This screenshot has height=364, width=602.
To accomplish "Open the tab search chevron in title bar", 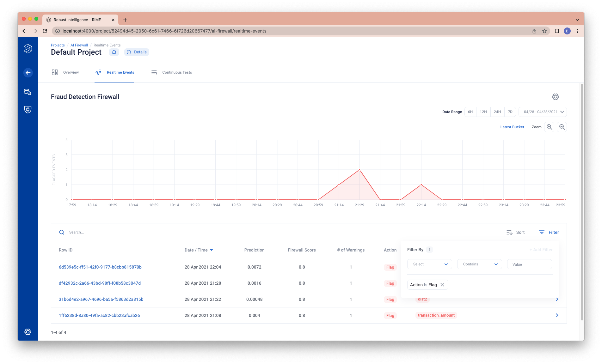I will (577, 20).
